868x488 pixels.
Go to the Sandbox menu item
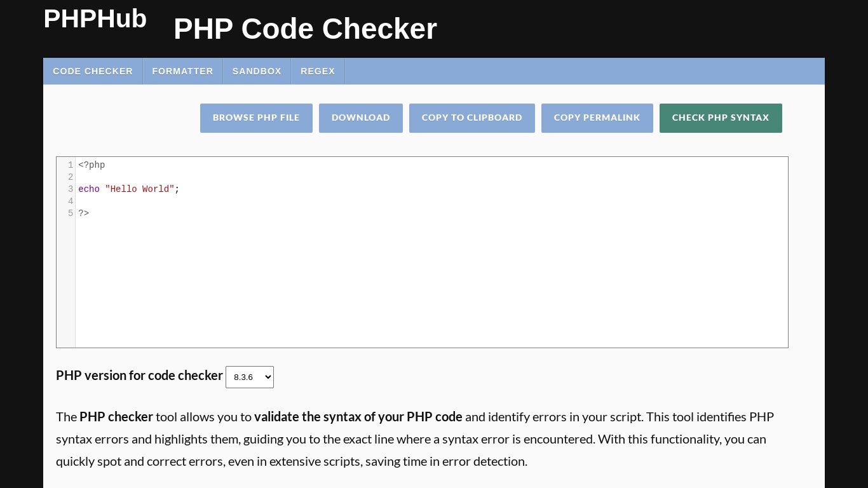pos(257,71)
